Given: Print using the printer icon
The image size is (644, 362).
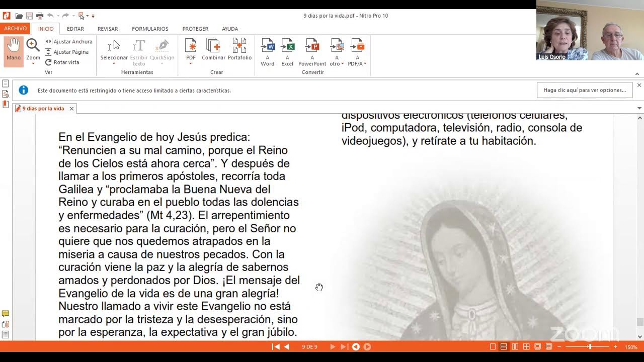Looking at the screenshot, I should tap(40, 16).
